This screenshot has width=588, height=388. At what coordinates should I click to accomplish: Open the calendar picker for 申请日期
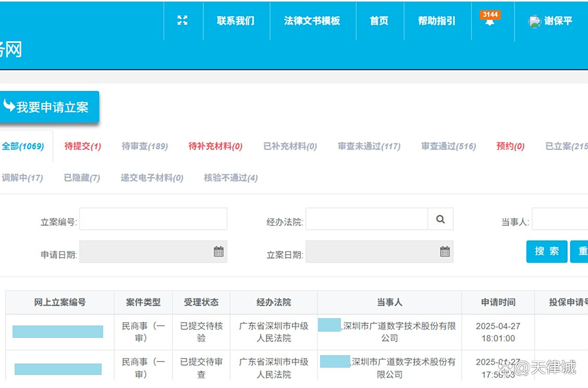pyautogui.click(x=219, y=251)
